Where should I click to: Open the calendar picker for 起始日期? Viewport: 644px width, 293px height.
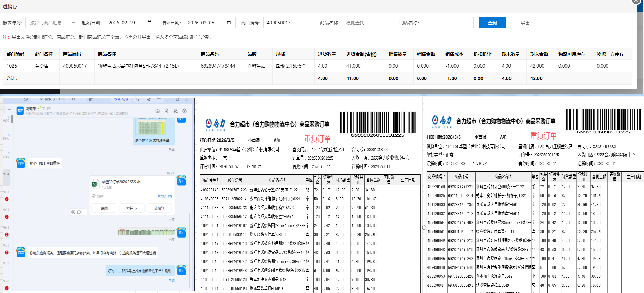coord(149,23)
